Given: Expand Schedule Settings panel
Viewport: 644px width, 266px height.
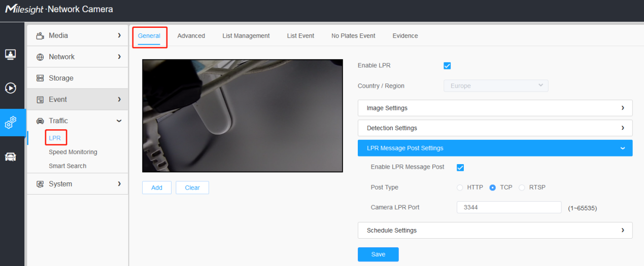Looking at the screenshot, I should [x=495, y=230].
